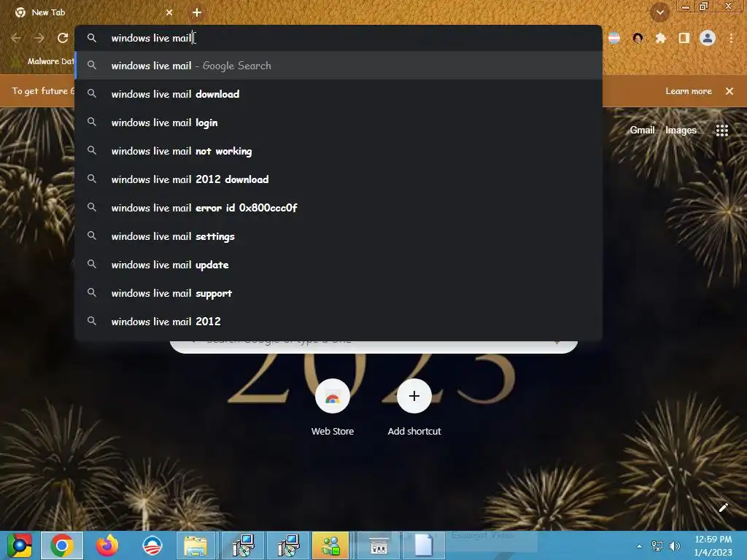Viewport: 747px width, 560px height.
Task: Open a new tab with the plus button
Action: [197, 12]
